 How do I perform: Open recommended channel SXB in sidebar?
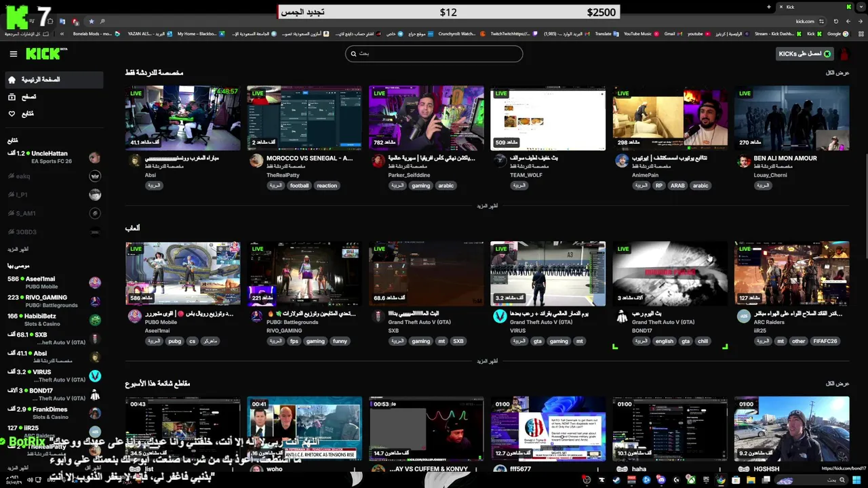click(53, 338)
